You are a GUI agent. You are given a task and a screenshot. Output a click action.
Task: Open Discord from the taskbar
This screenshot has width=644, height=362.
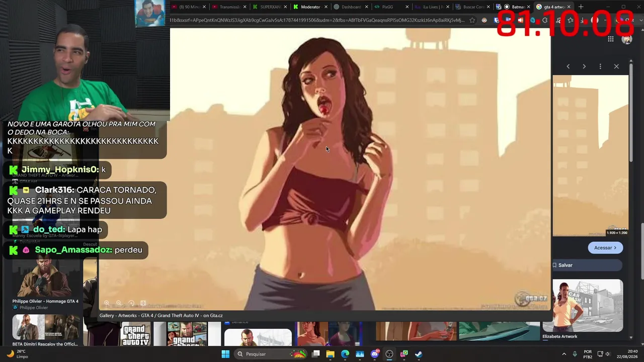point(374,354)
